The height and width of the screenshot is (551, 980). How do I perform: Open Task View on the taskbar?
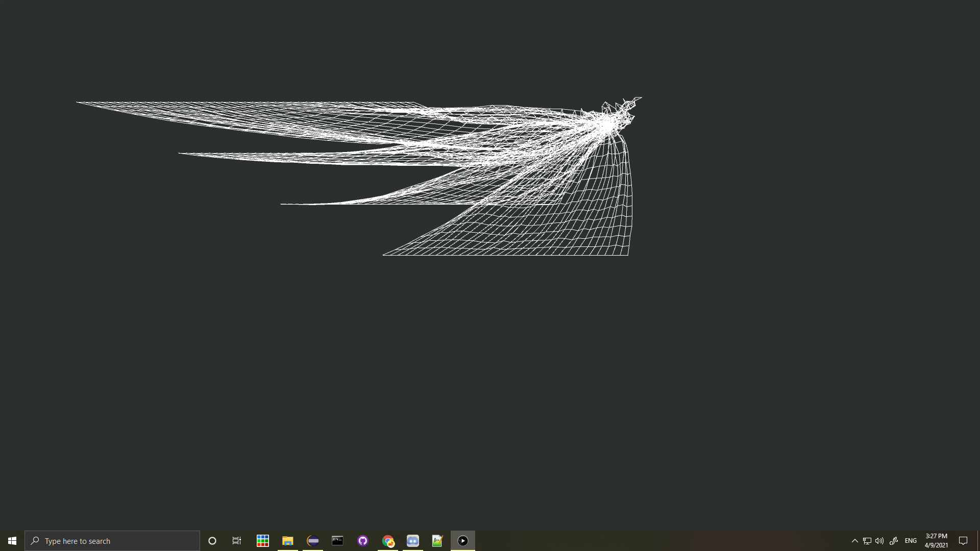[x=237, y=541]
